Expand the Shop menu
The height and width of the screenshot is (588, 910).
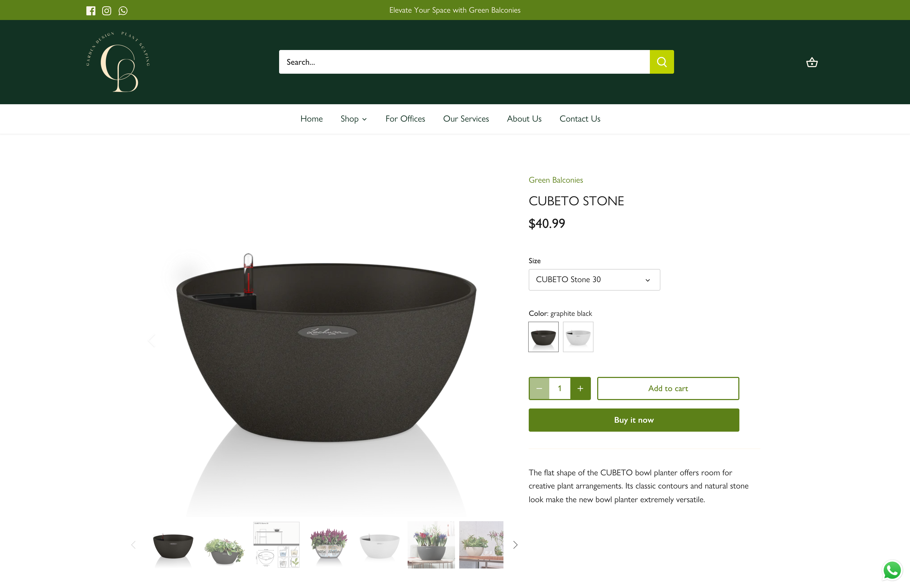click(x=354, y=119)
